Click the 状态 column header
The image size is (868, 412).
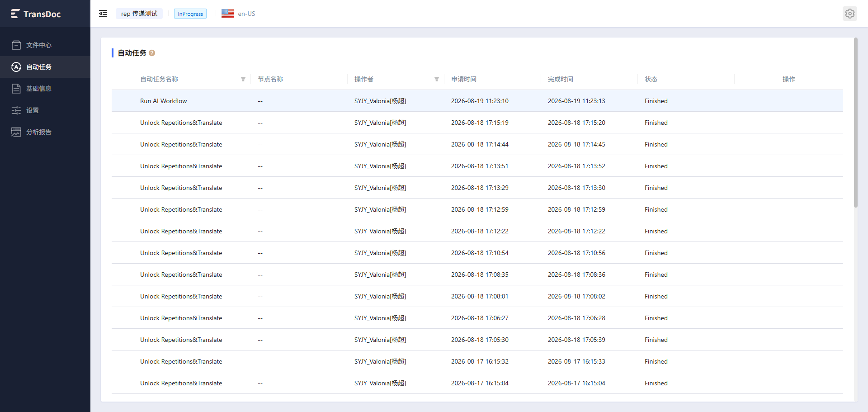(651, 79)
